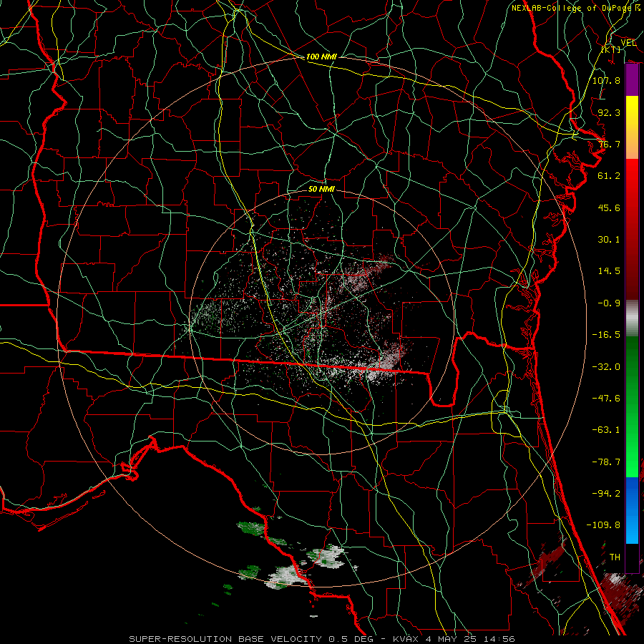
Task: Select the 45.6 velocity scale value
Action: click(x=609, y=208)
